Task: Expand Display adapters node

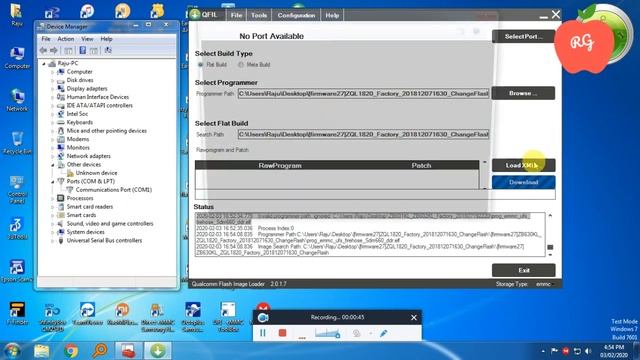Action: click(52, 89)
